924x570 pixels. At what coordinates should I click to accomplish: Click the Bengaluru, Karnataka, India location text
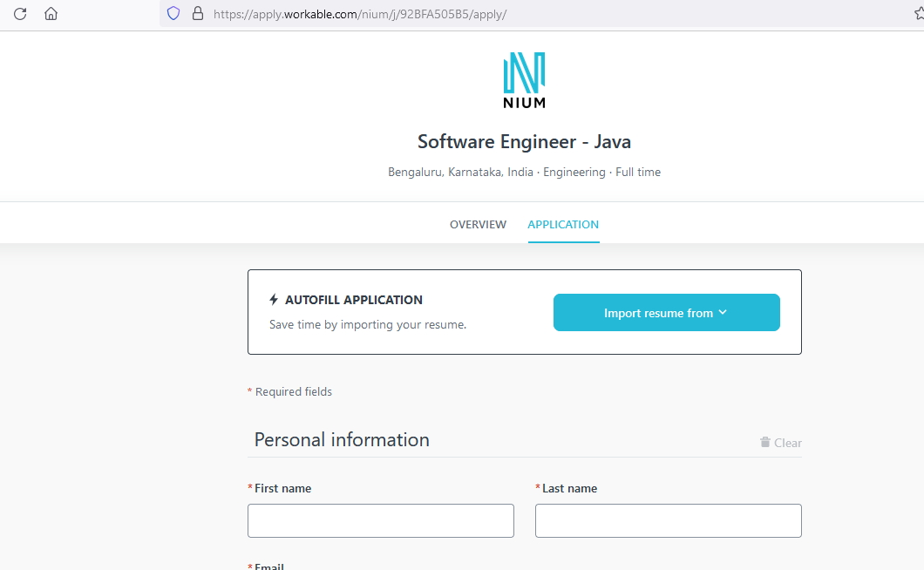click(x=460, y=173)
